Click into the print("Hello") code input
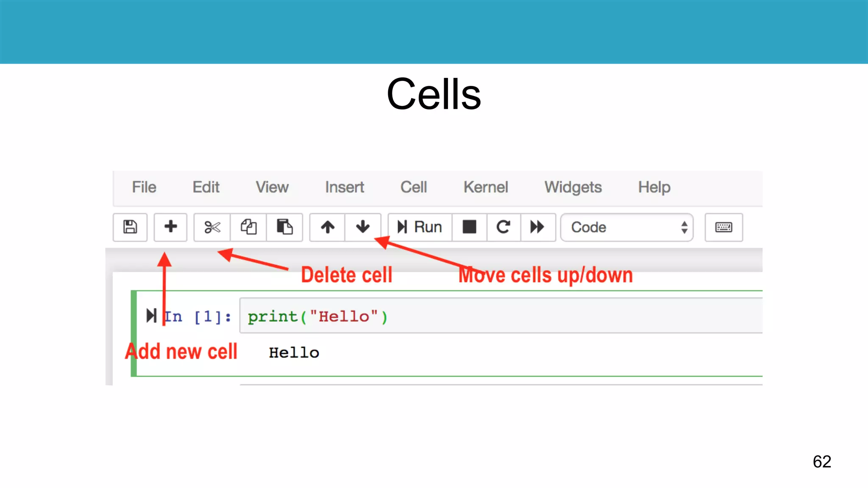 pos(501,316)
